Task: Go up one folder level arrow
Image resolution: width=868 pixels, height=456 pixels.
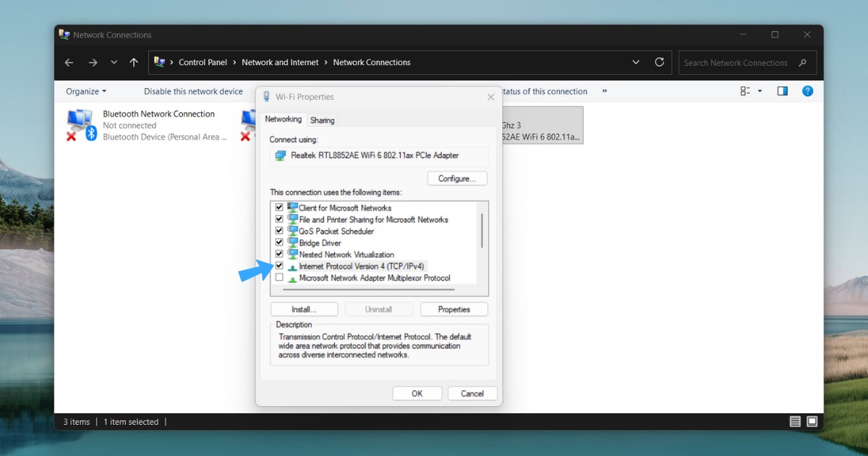Action: 134,63
